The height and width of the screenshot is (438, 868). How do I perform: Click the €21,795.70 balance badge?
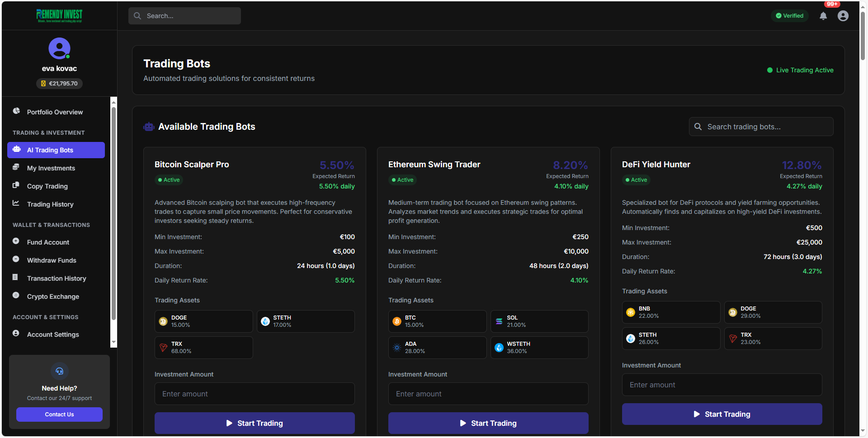tap(59, 84)
